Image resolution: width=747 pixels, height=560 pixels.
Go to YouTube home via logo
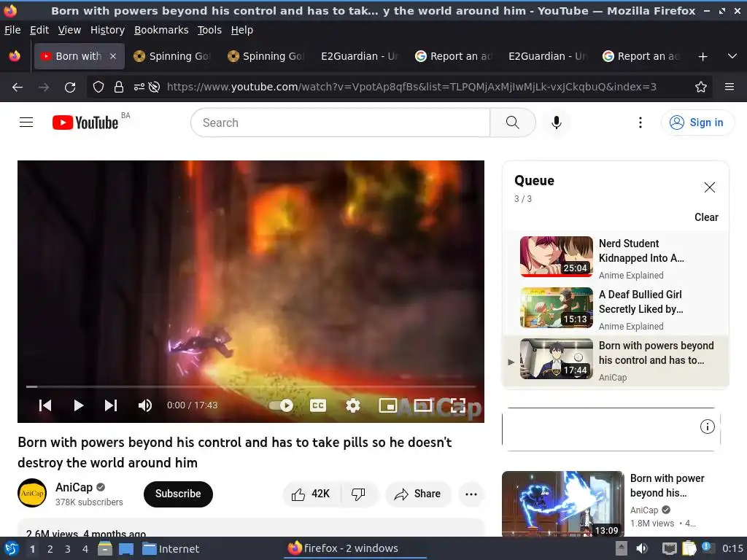point(85,122)
